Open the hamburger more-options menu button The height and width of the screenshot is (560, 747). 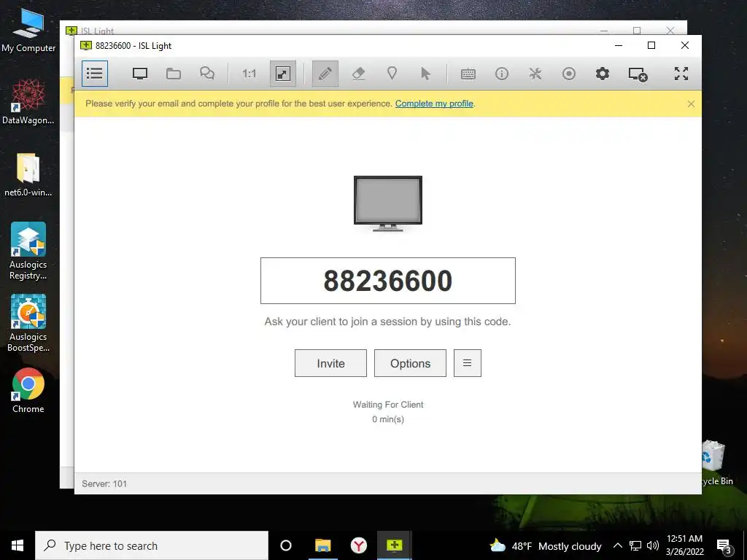[x=468, y=363]
